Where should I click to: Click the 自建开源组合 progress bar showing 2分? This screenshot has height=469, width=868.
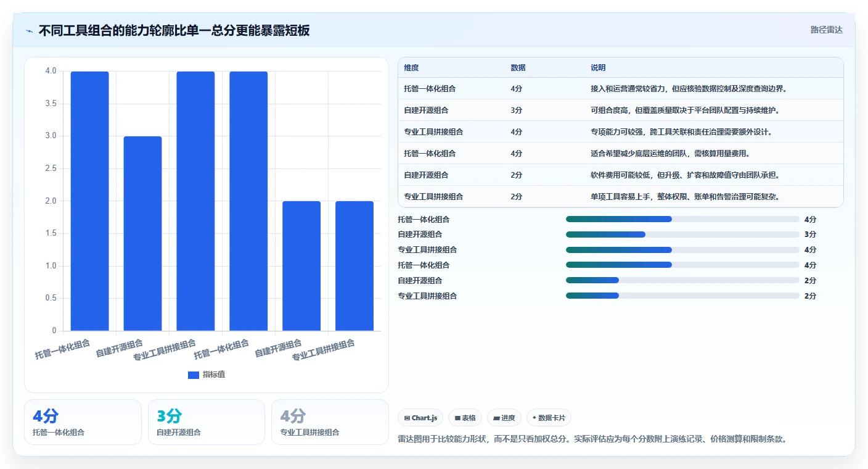[682, 280]
